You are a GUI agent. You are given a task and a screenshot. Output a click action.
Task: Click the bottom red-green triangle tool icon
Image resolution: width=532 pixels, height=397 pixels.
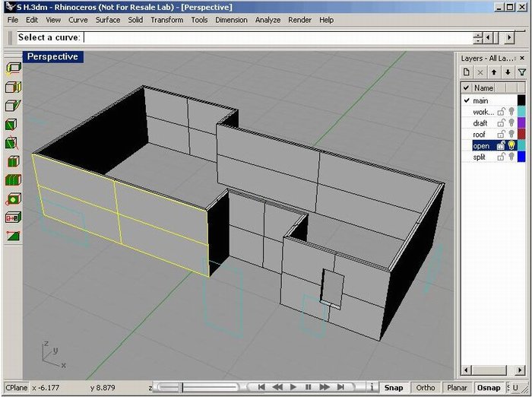(x=13, y=236)
